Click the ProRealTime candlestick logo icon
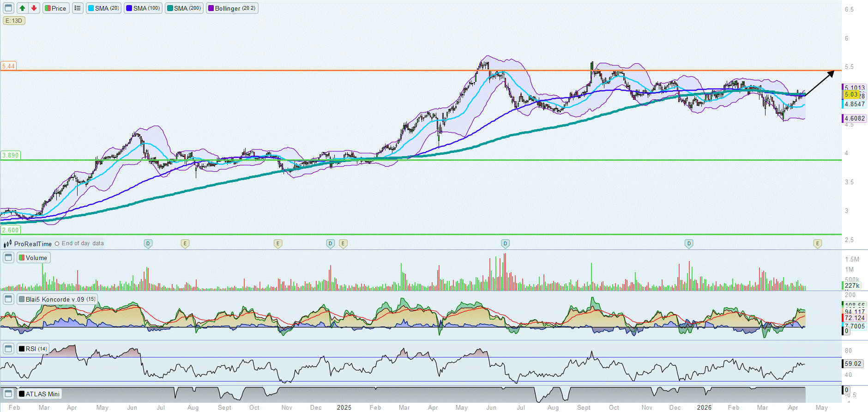The image size is (868, 412). pyautogui.click(x=7, y=244)
